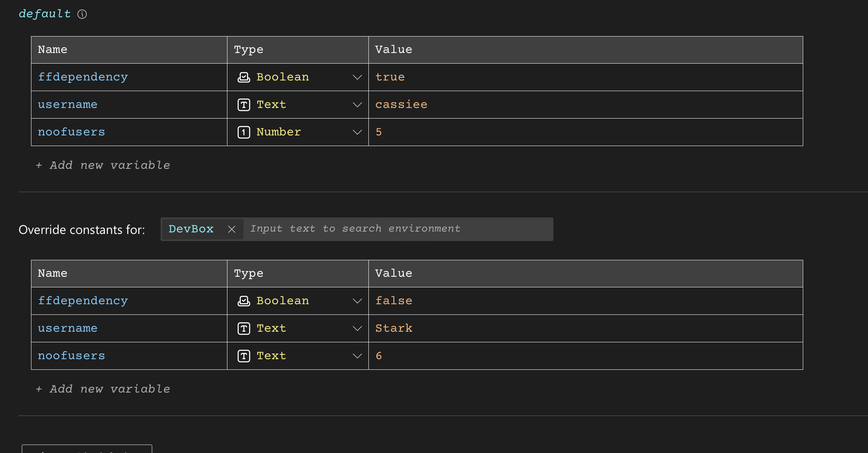868x453 pixels.
Task: Edit DevBox override value 'false'
Action: [394, 301]
